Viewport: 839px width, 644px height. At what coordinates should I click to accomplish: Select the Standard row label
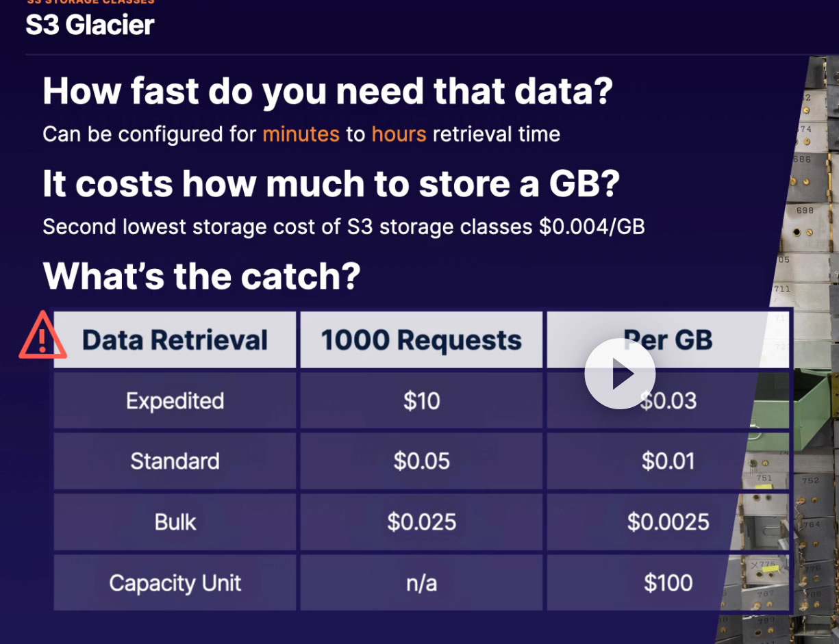click(175, 461)
